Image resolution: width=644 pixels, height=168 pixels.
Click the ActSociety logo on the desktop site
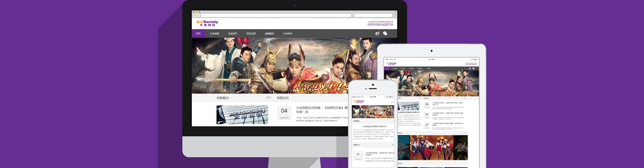click(x=207, y=23)
